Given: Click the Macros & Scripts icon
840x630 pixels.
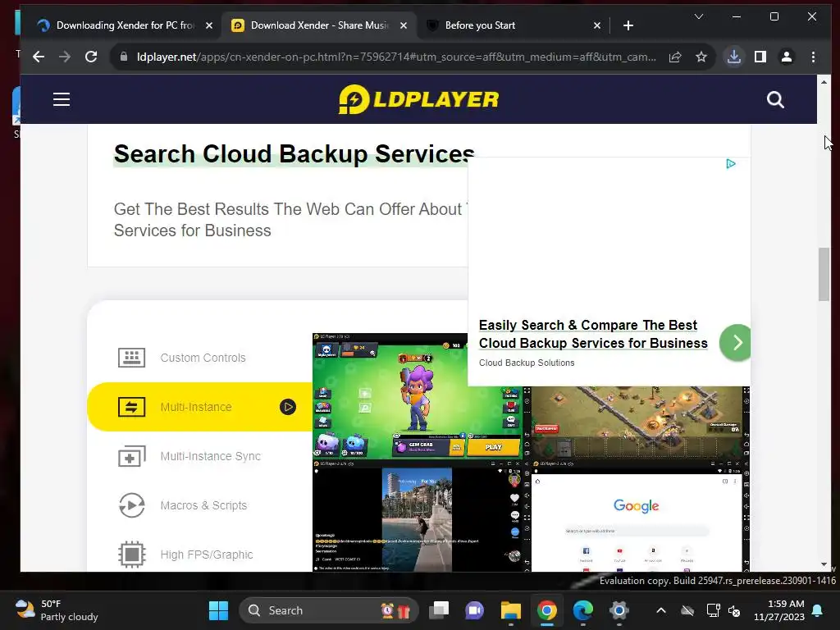Looking at the screenshot, I should [132, 505].
